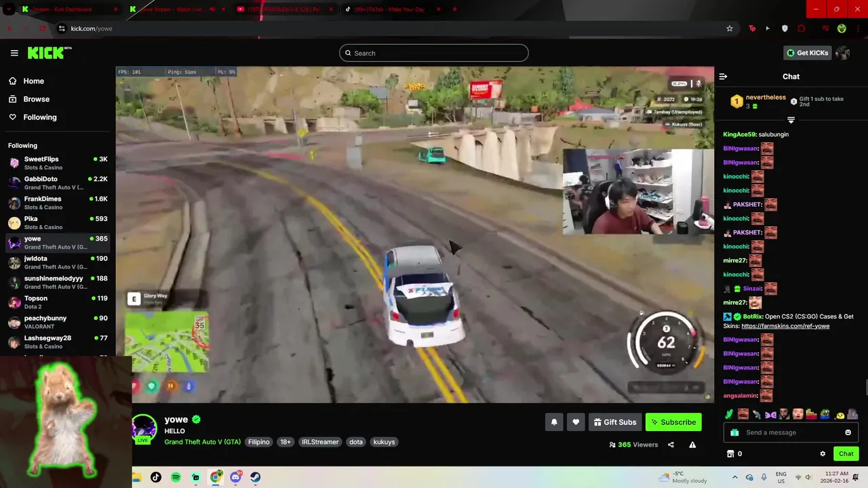Select yowe channel in Following list
868x488 pixels.
coord(58,243)
